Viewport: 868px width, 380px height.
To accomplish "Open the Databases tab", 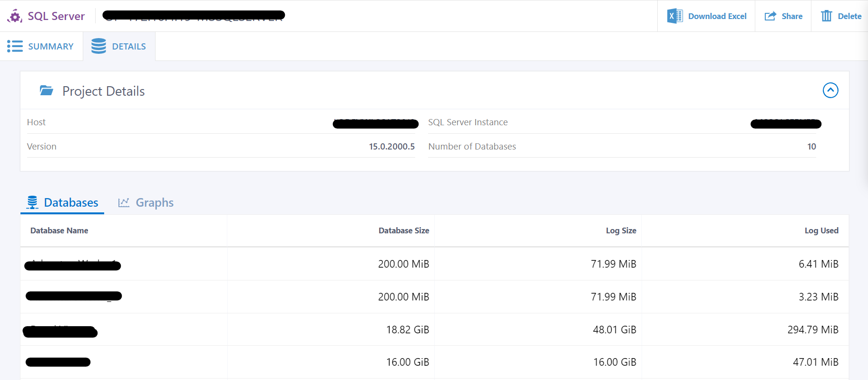I will click(x=71, y=203).
